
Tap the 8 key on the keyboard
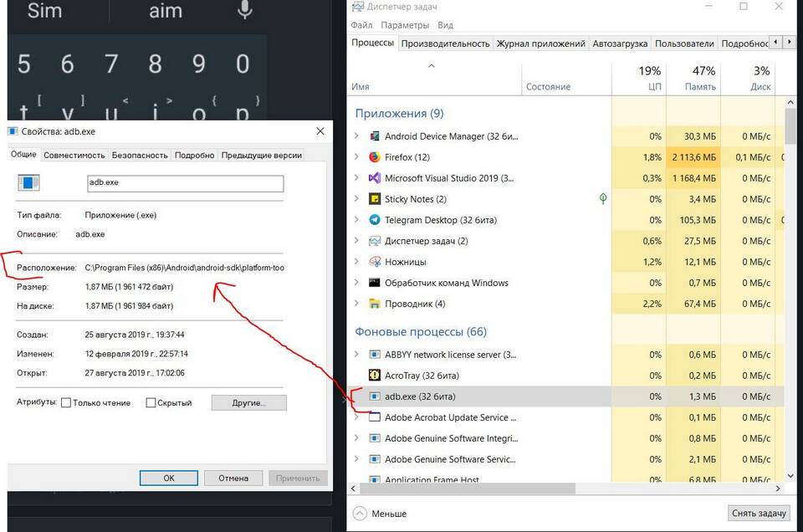(156, 64)
